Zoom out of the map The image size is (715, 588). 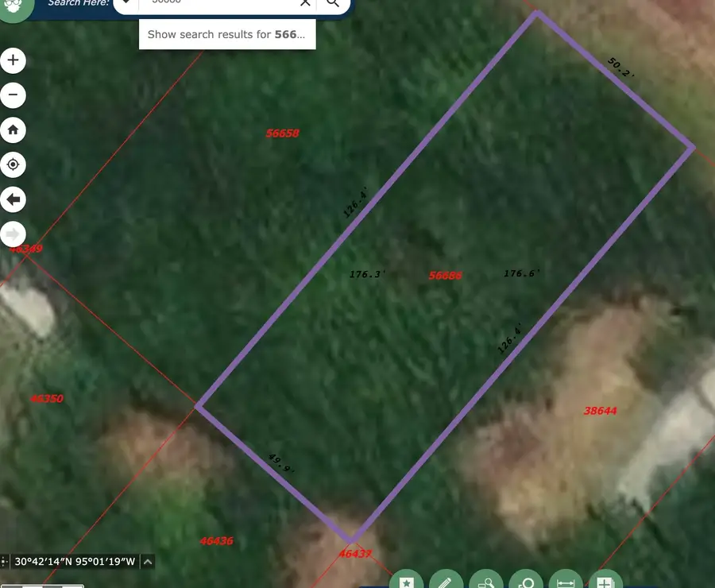(x=13, y=95)
